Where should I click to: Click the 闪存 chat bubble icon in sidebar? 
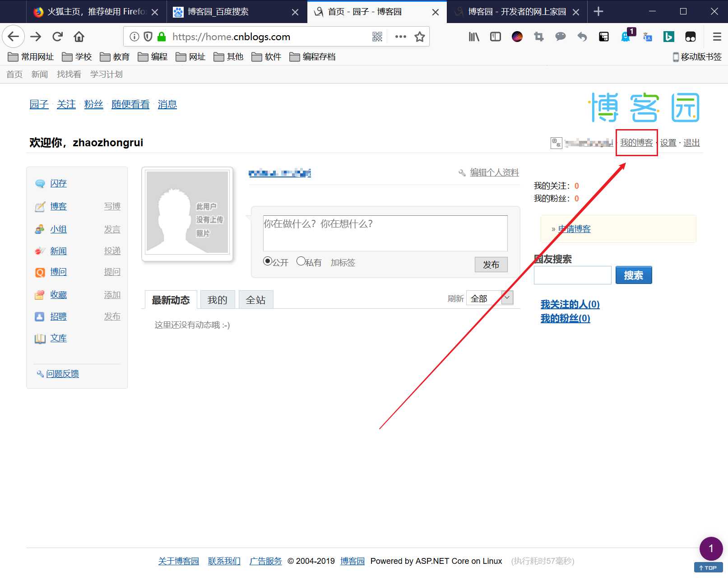point(40,184)
